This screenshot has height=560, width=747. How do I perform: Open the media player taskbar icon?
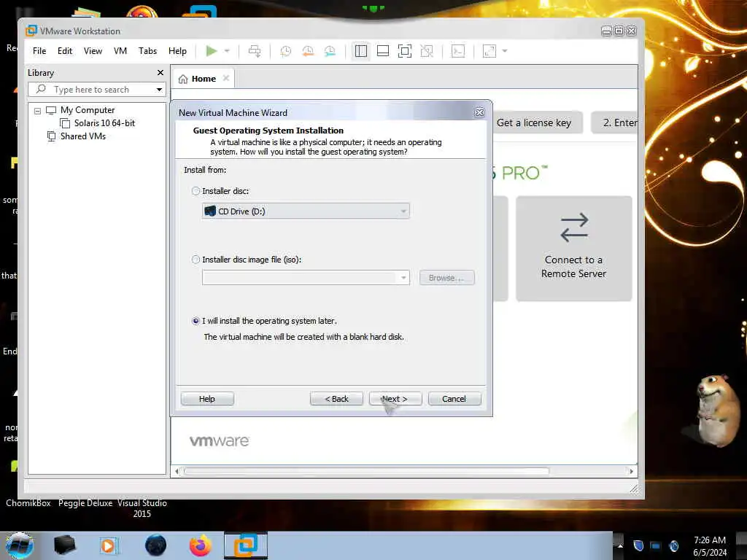[109, 545]
